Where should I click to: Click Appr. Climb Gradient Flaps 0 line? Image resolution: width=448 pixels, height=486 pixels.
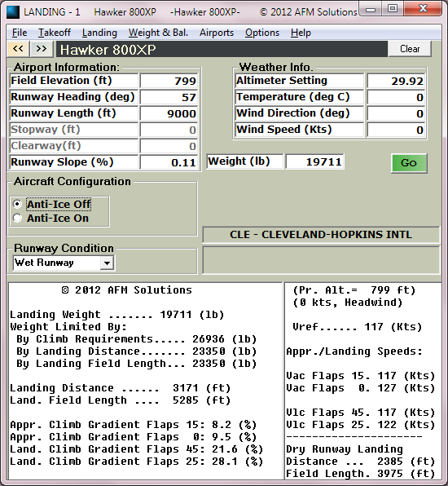click(133, 437)
